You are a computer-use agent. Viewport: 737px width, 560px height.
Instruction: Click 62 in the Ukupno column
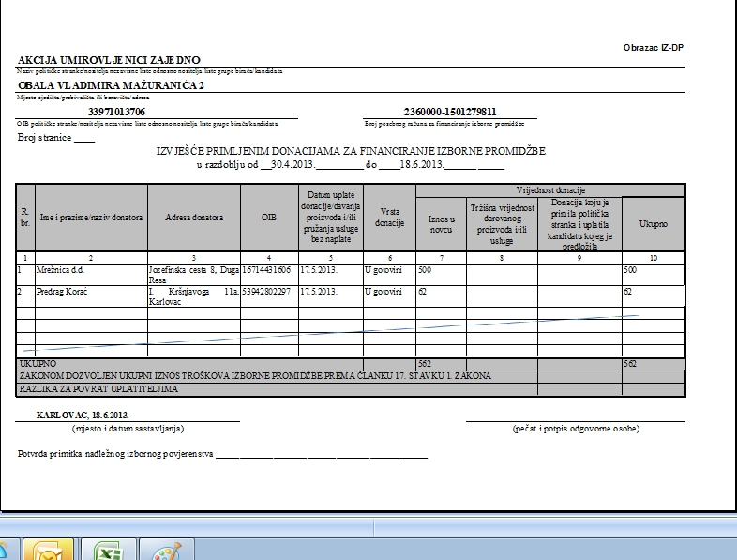coord(628,292)
